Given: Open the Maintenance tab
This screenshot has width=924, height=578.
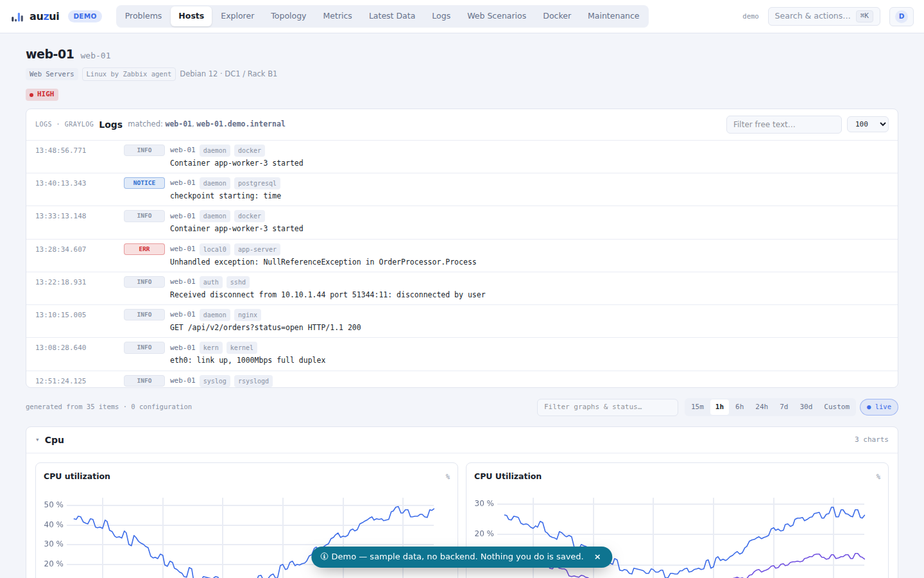Looking at the screenshot, I should click(x=613, y=16).
